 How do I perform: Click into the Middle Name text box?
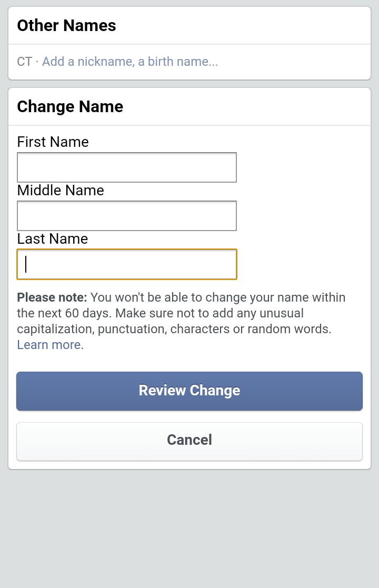[127, 216]
